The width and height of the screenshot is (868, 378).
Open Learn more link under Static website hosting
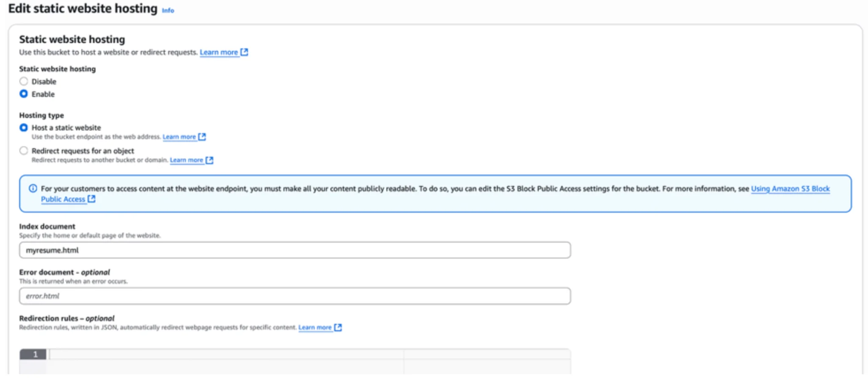point(219,52)
